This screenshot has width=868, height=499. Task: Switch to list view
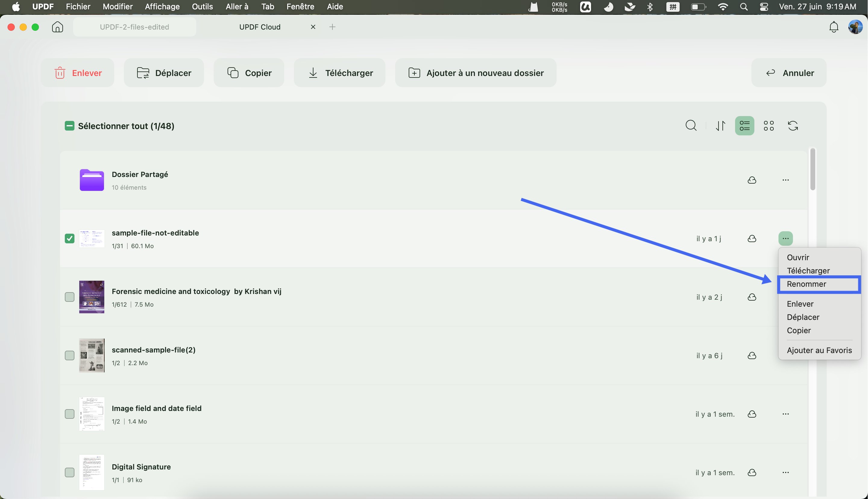(x=744, y=126)
